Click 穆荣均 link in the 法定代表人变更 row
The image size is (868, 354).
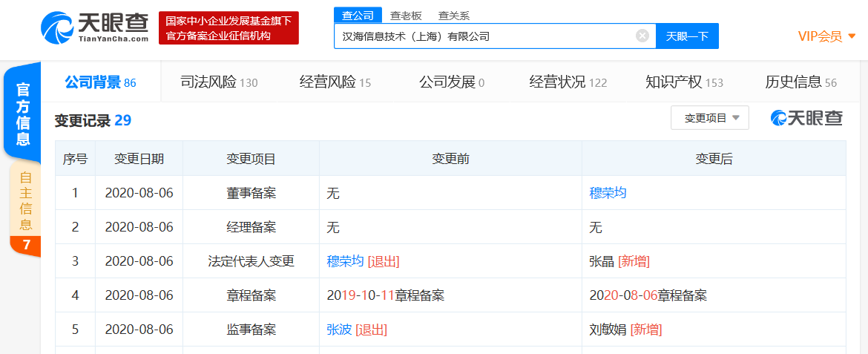(345, 261)
